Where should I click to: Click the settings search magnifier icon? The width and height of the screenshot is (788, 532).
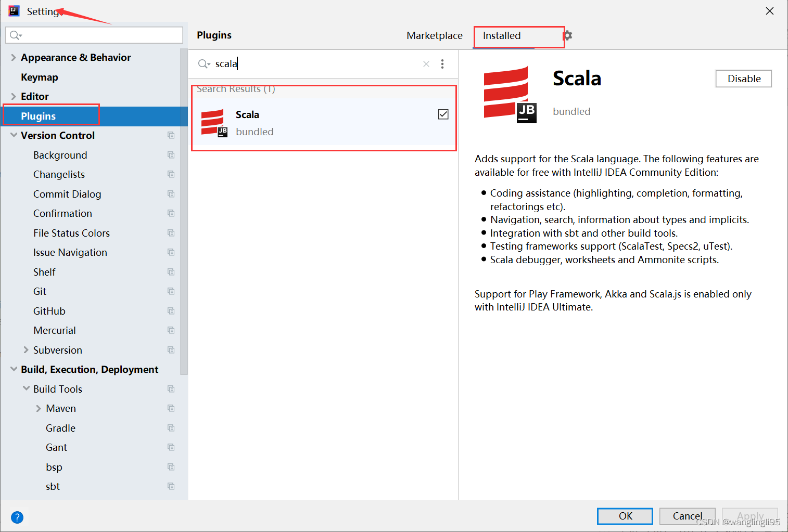[x=16, y=35]
